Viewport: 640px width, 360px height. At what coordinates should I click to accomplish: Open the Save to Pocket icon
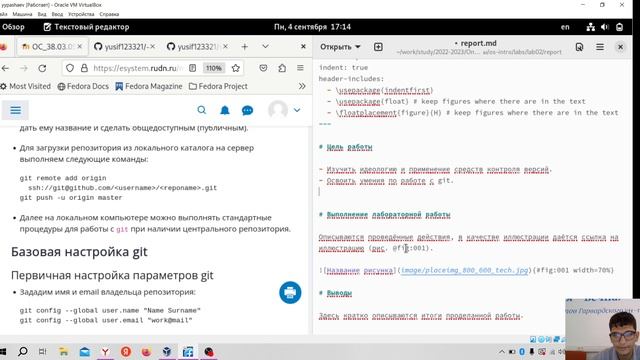tap(263, 68)
